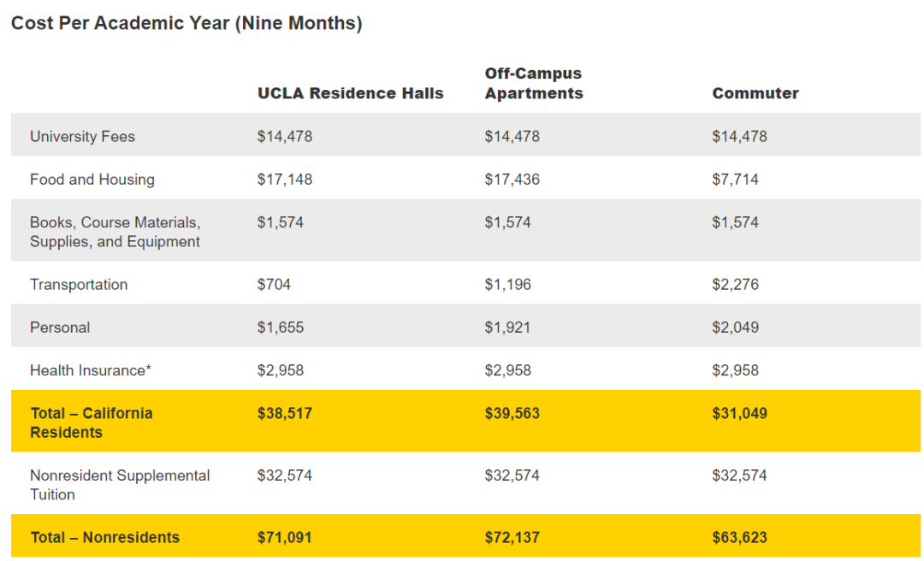Click the $31,049 California resident total
The width and height of the screenshot is (924, 561).
[739, 413]
